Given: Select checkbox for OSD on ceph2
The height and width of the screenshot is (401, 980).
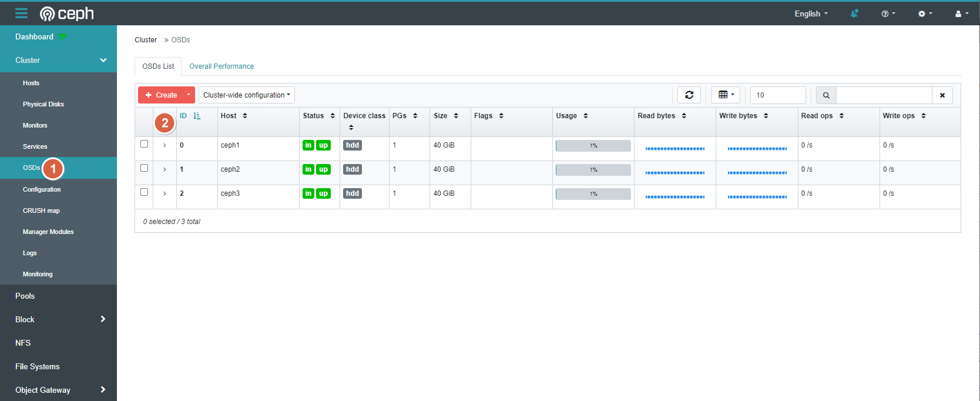Looking at the screenshot, I should 144,168.
